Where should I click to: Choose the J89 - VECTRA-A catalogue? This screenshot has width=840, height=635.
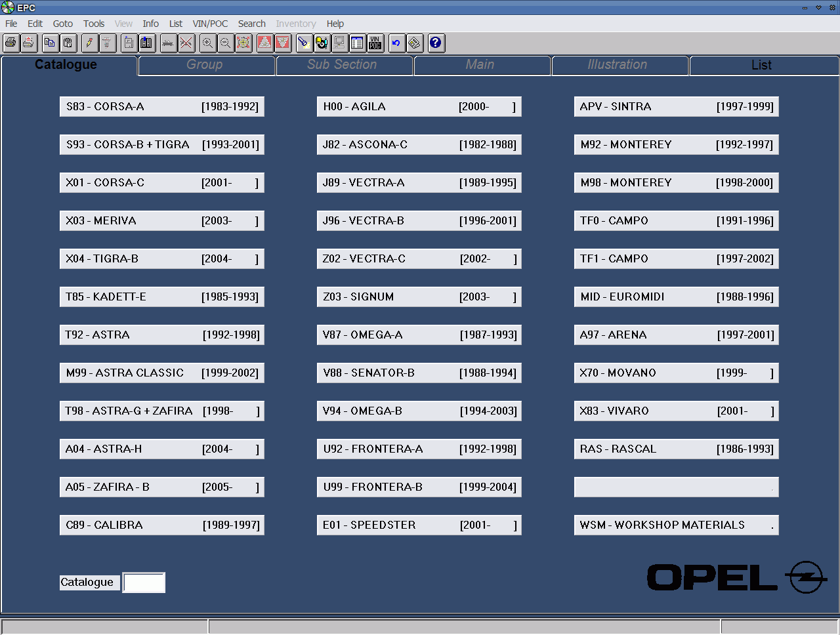[419, 183]
